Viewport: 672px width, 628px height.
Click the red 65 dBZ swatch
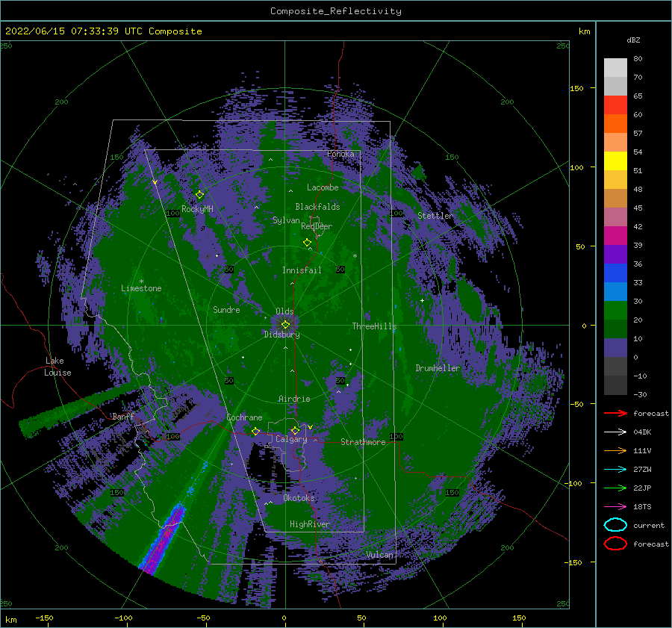(615, 105)
